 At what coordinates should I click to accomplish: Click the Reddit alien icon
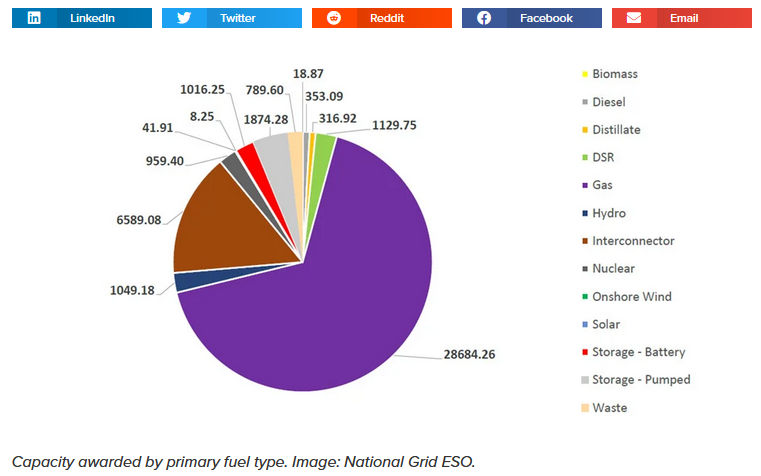pyautogui.click(x=333, y=18)
